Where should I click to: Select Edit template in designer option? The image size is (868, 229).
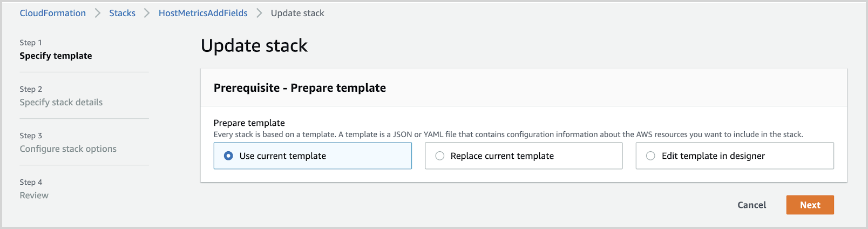pyautogui.click(x=651, y=156)
